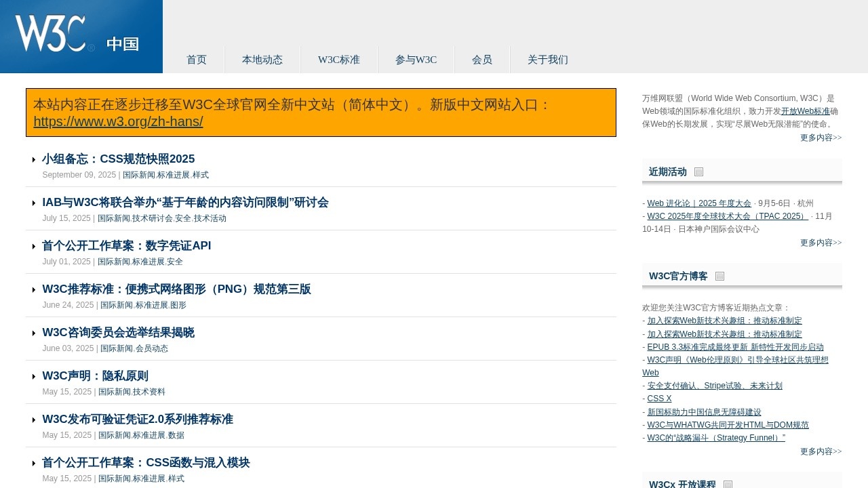Open the EPUB 3.3标准完成最终更新 blog link
The image size is (868, 488).
tap(736, 346)
